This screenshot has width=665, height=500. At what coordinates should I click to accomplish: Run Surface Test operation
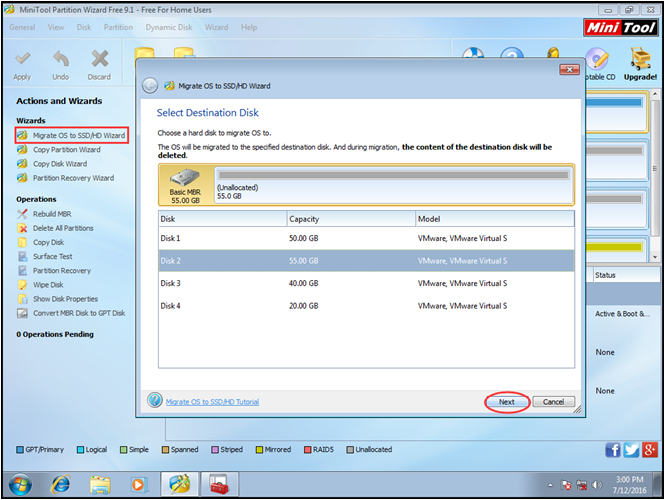tap(45, 256)
